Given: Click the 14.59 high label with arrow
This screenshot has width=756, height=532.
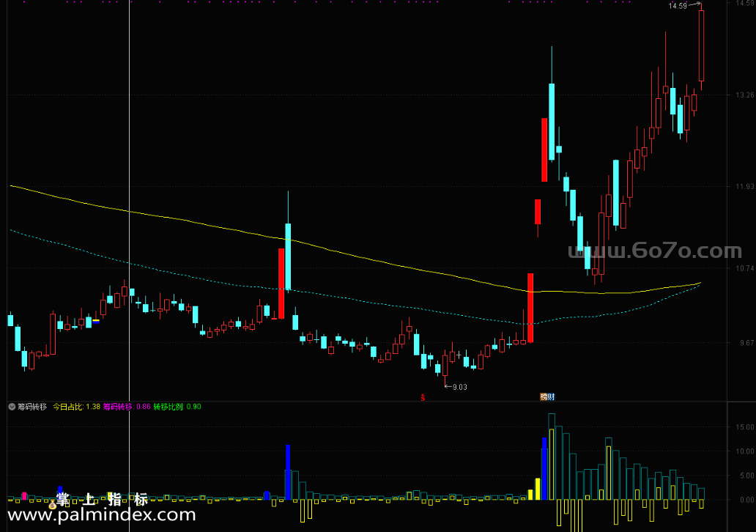Looking at the screenshot, I should coord(683,6).
